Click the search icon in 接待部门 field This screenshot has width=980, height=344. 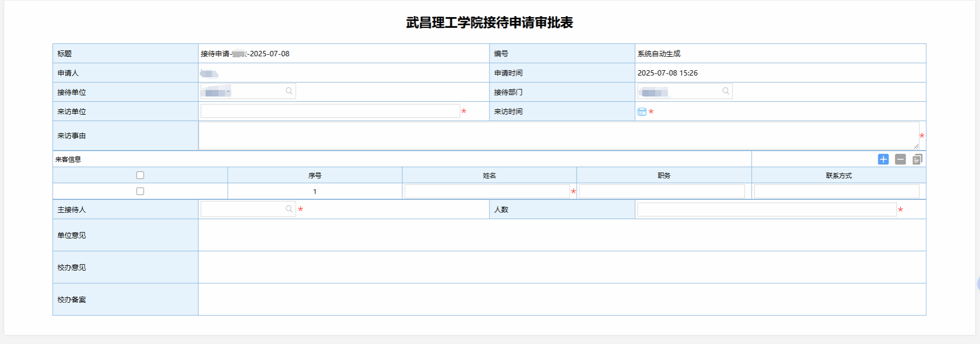click(726, 91)
